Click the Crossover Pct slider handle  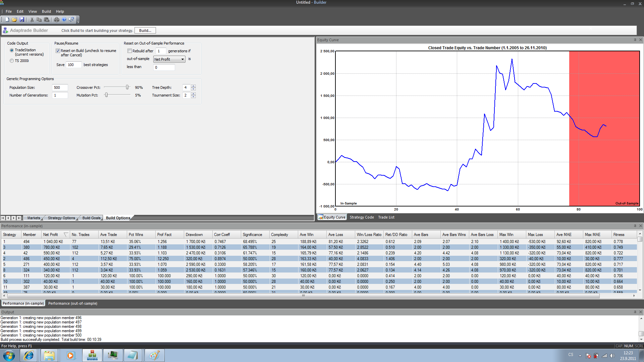pos(127,87)
